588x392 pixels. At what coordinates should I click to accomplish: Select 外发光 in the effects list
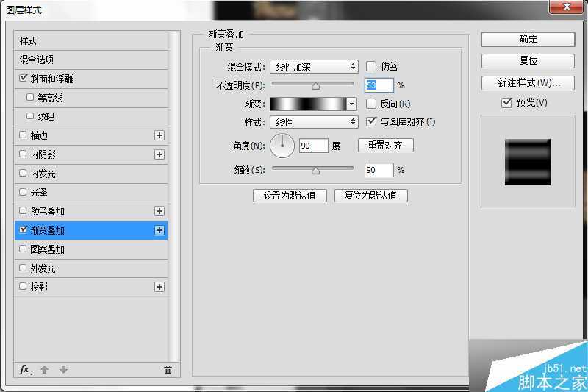(x=43, y=268)
